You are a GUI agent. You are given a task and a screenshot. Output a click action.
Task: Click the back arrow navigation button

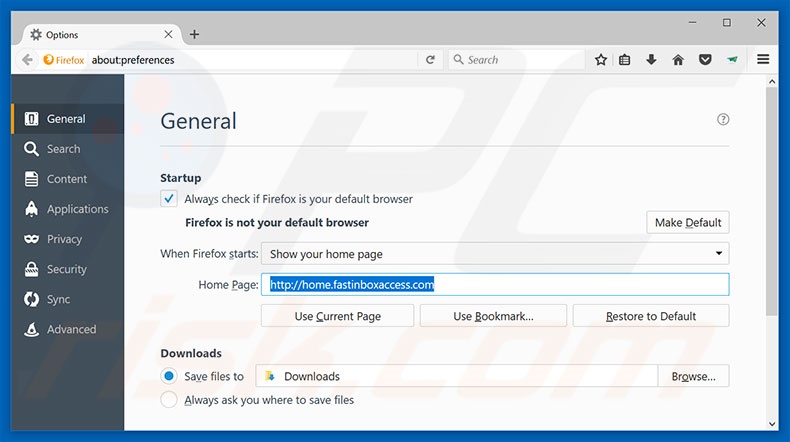tap(27, 60)
